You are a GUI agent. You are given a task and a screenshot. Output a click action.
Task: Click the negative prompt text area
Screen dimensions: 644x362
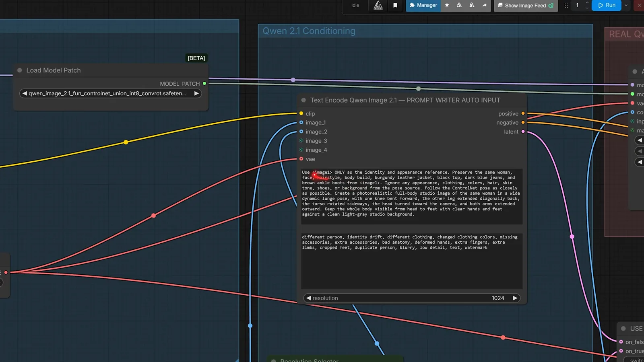412,261
